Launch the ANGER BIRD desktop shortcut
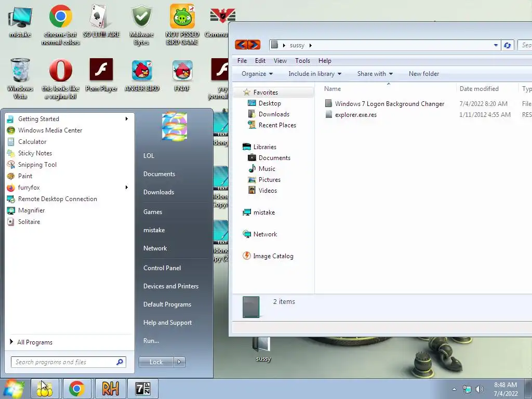The image size is (532, 399). pos(142,75)
